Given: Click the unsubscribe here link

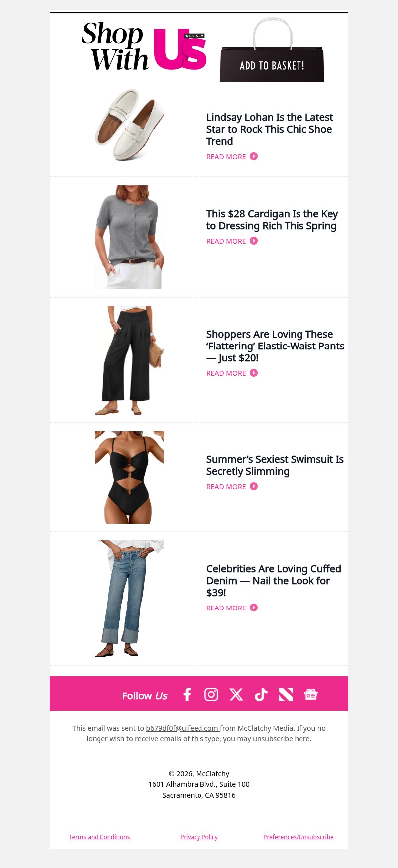Looking at the screenshot, I should [282, 739].
